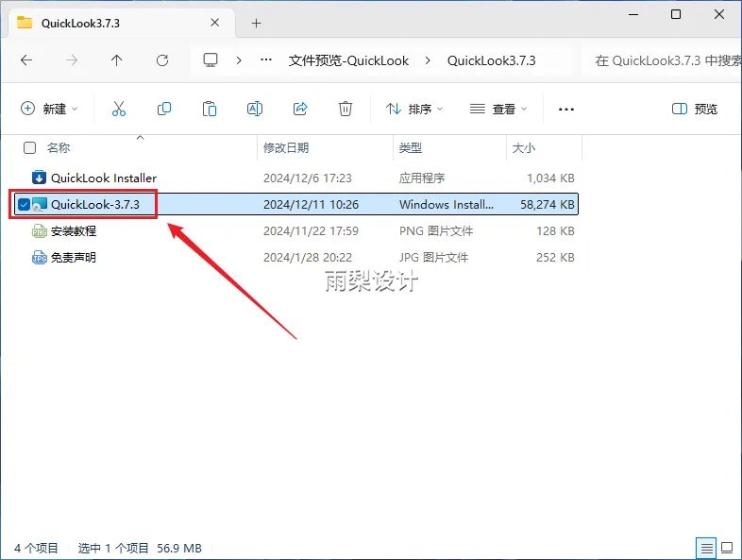742x560 pixels.
Task: Sort by the 名称 column header
Action: (59, 148)
